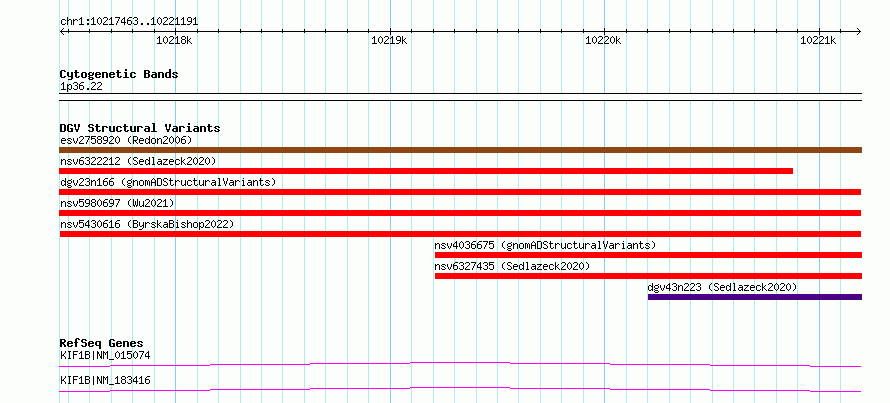Click the chr1:10217463..10221191 coordinate label
890x403 pixels.
pos(129,22)
